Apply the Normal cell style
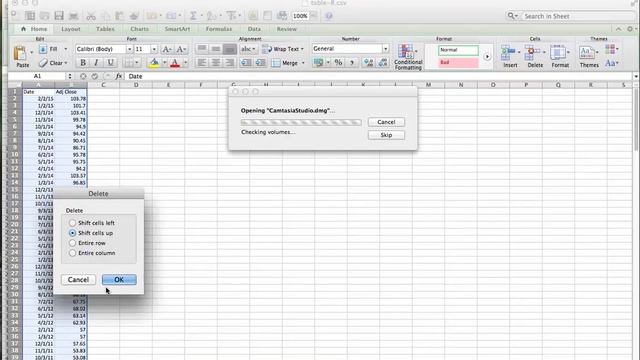The height and width of the screenshot is (360, 640). click(458, 50)
